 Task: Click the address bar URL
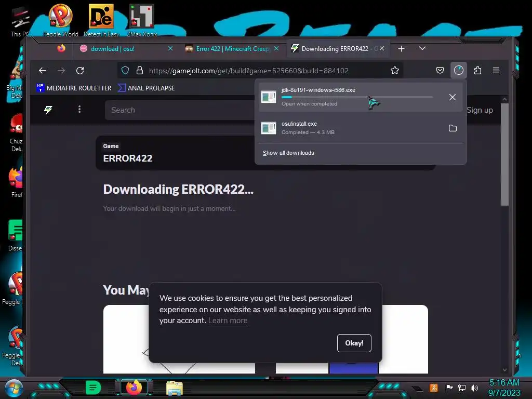pyautogui.click(x=248, y=71)
